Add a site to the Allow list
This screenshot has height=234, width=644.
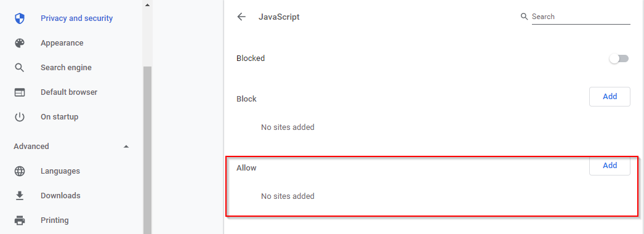click(610, 166)
